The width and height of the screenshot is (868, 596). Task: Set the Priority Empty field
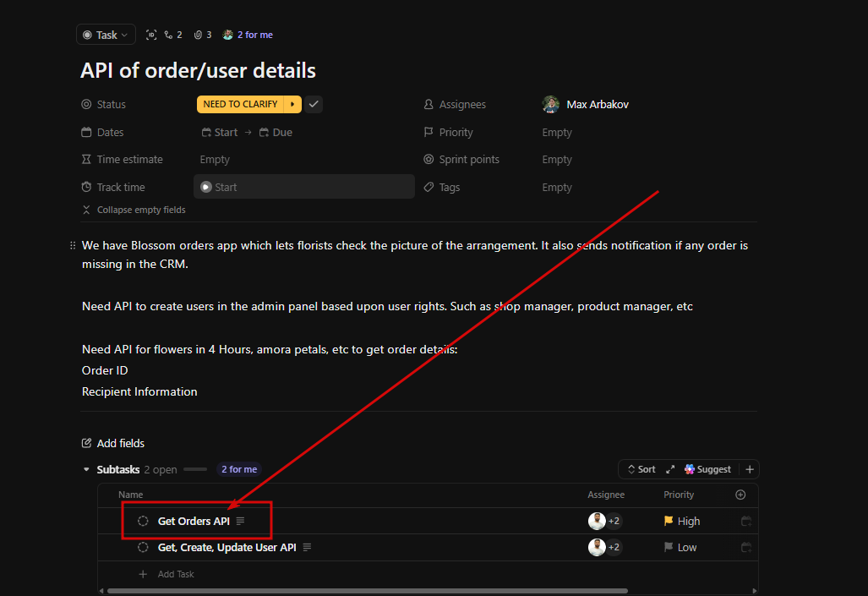557,133
